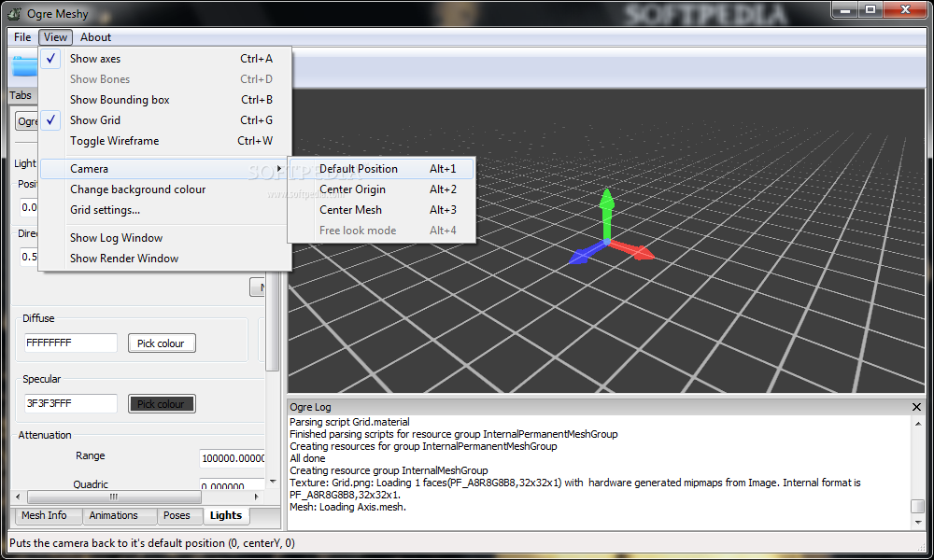Click Pick colour button for Specular

tap(162, 404)
